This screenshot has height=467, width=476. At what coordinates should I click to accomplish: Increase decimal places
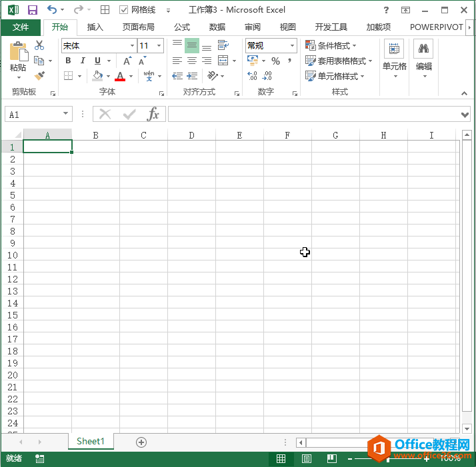coord(252,75)
